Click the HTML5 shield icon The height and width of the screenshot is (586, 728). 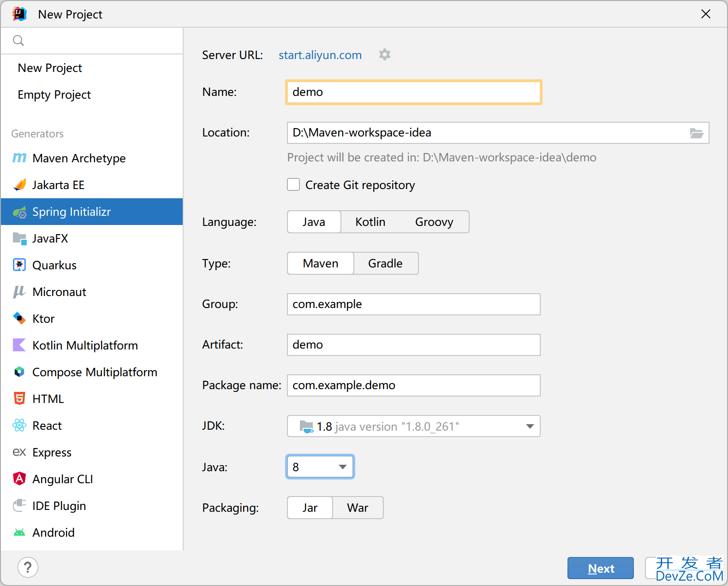(19, 399)
